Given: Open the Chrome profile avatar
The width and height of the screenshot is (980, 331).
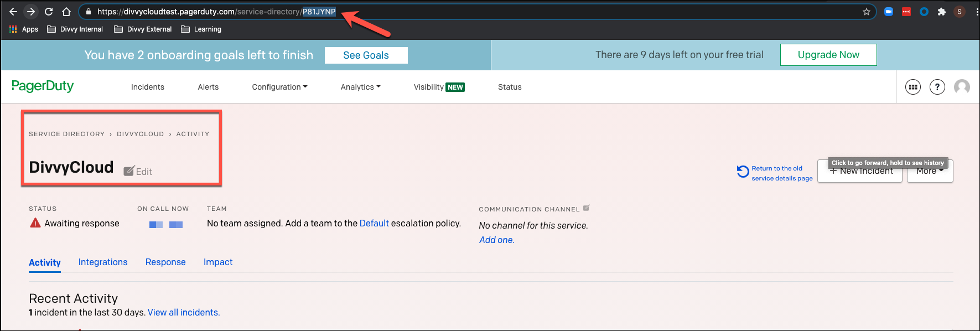Looking at the screenshot, I should click(960, 12).
